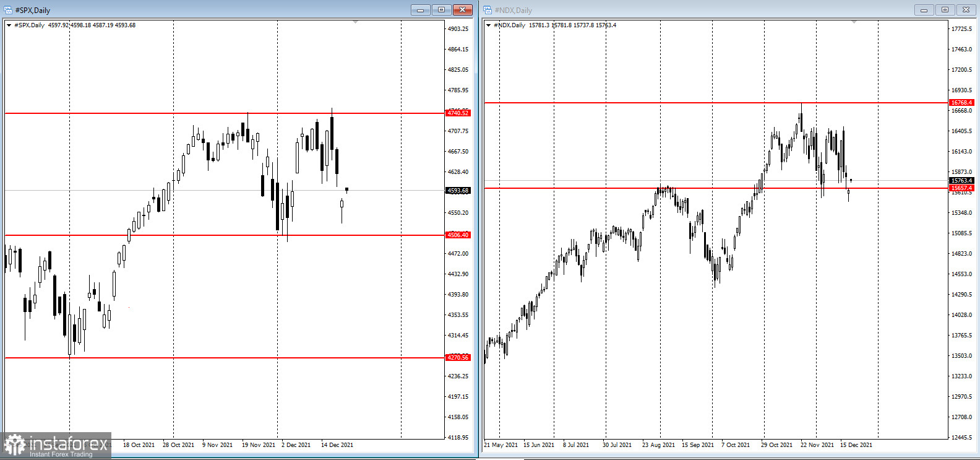Open the triangle menu before #SPX,Daily label
The width and height of the screenshot is (980, 460).
click(x=9, y=25)
